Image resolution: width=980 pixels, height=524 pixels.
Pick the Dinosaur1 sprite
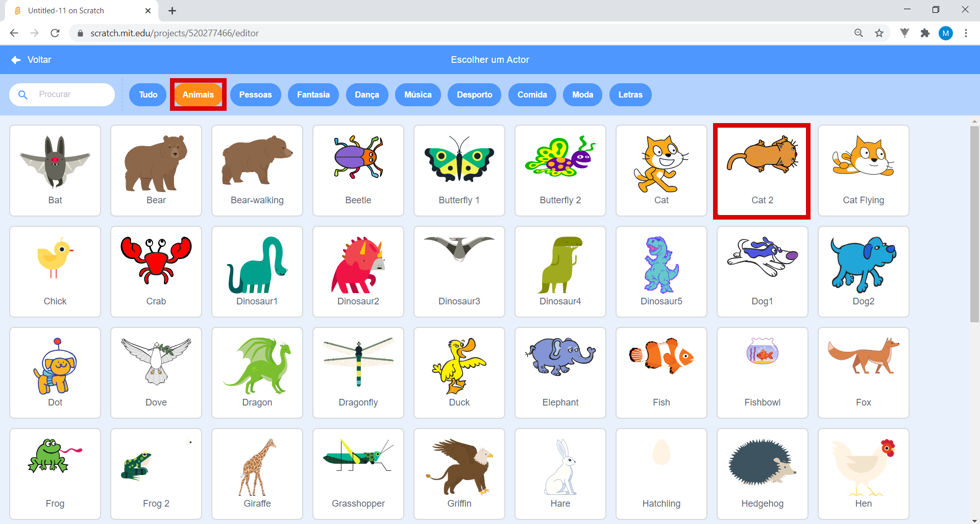pos(257,272)
